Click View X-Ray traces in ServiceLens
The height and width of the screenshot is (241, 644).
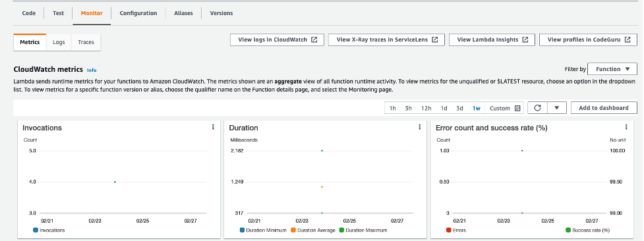coord(386,40)
